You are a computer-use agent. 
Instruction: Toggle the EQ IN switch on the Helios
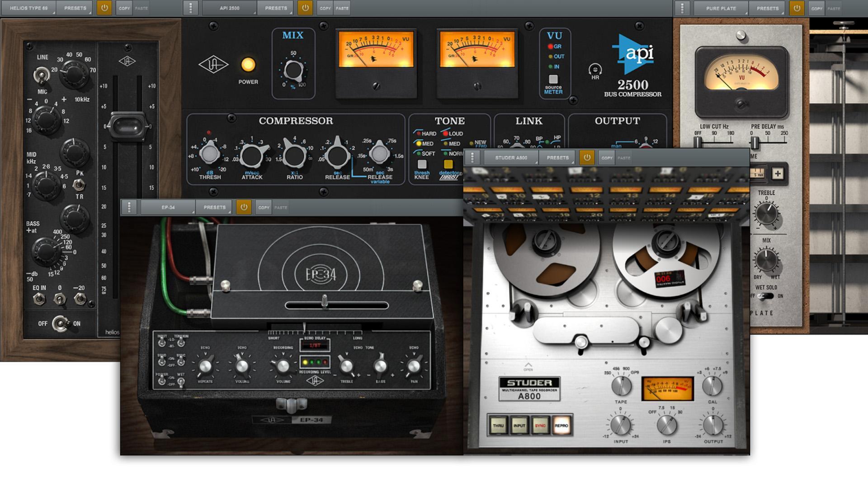point(40,299)
